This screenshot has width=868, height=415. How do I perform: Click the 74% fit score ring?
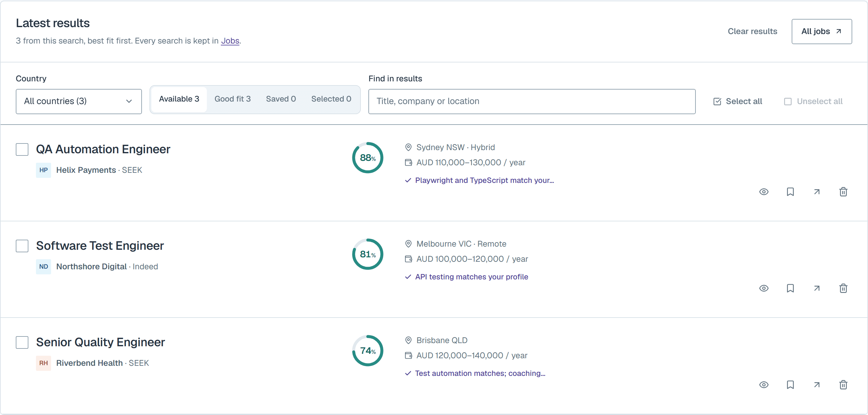(x=368, y=351)
